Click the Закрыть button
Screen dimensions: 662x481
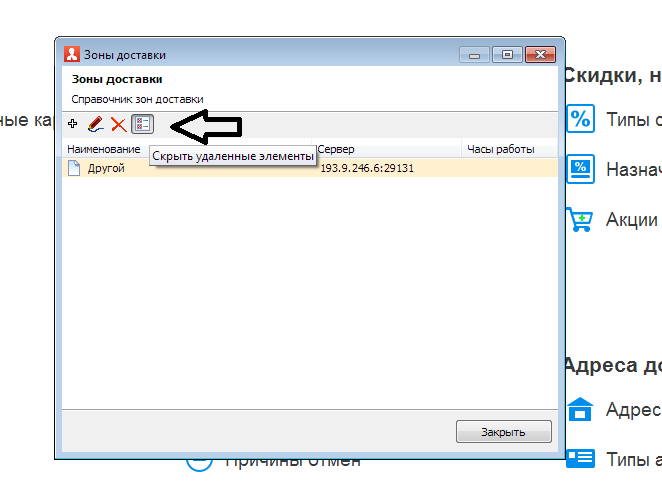coord(504,432)
